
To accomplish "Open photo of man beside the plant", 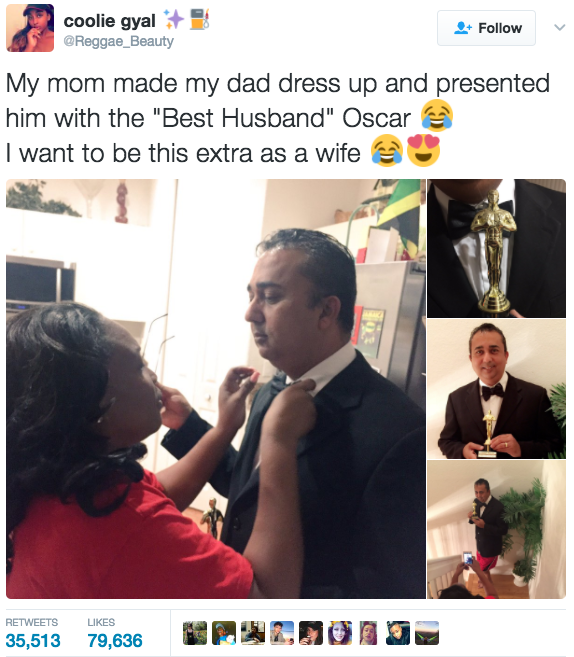I will tap(496, 529).
